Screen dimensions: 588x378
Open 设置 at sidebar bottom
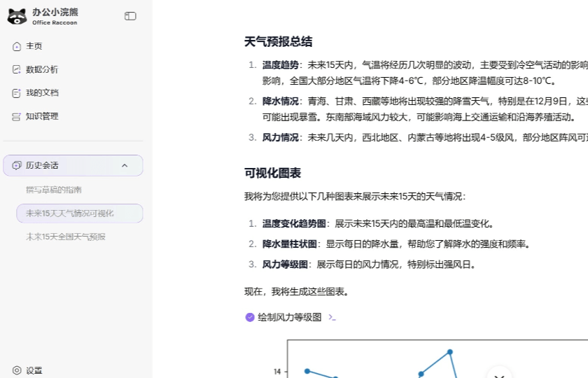[x=34, y=370]
